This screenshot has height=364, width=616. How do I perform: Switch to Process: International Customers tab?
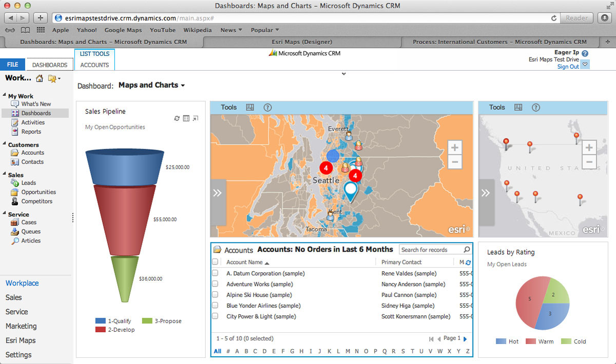pos(499,42)
